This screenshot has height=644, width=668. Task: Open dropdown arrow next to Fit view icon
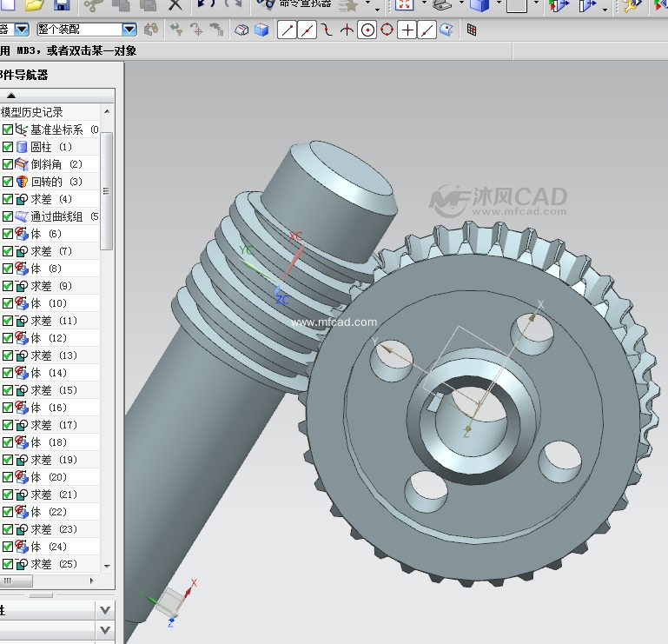click(424, 3)
